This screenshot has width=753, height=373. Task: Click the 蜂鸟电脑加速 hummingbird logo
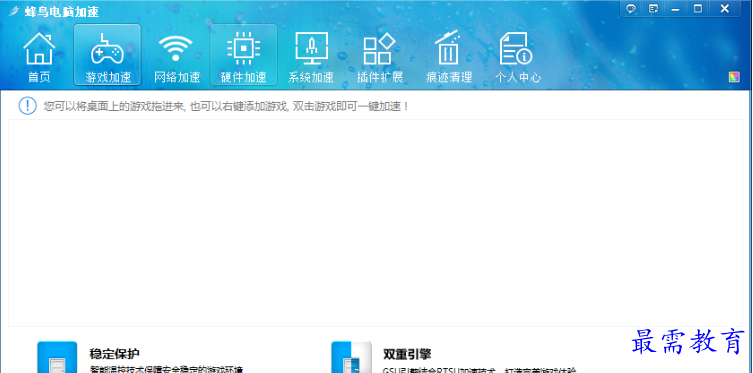tap(14, 11)
